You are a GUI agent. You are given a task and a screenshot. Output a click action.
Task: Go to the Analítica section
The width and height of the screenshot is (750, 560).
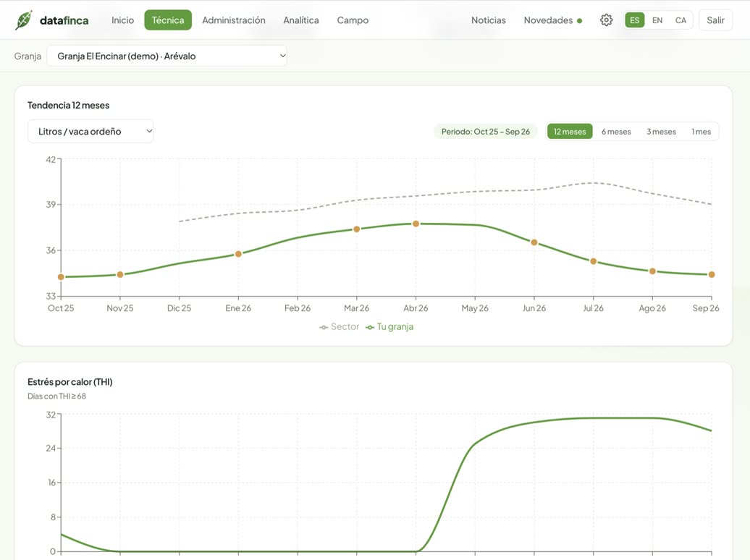[301, 20]
